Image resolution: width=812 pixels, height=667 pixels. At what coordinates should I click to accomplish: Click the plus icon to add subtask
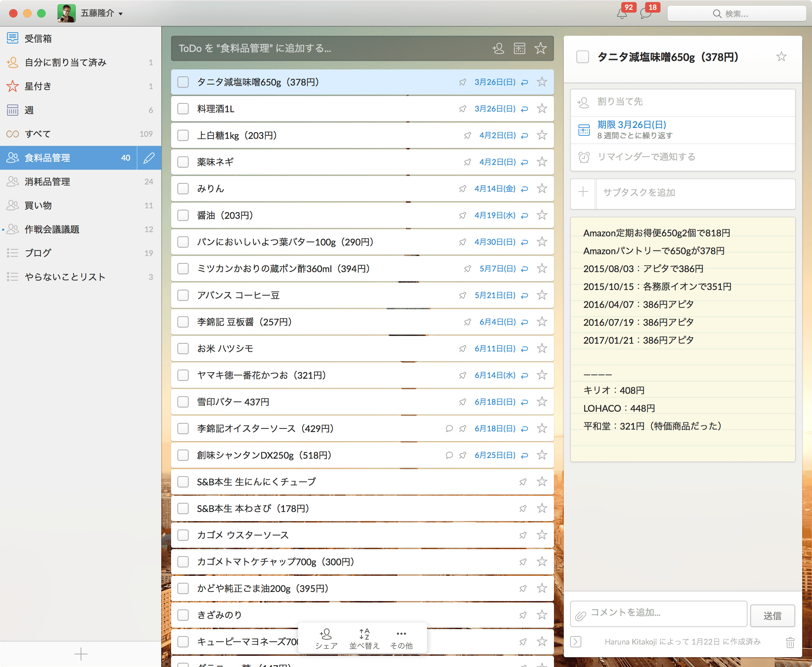(583, 192)
